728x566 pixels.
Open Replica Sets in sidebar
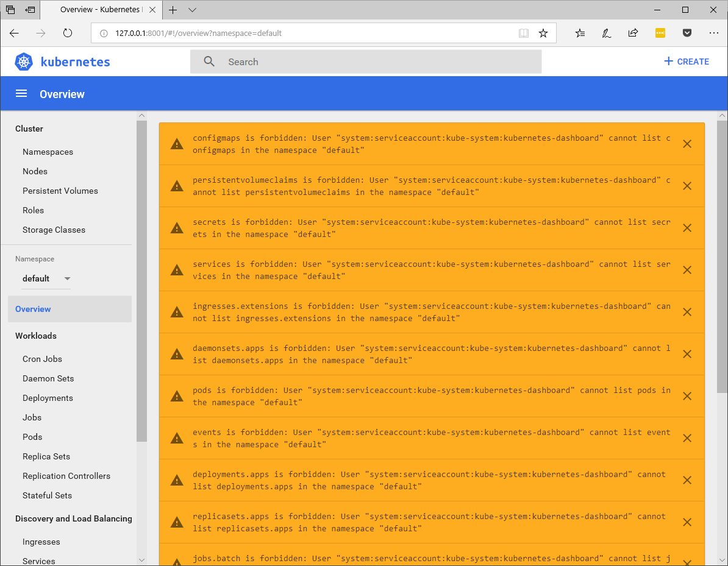[46, 456]
